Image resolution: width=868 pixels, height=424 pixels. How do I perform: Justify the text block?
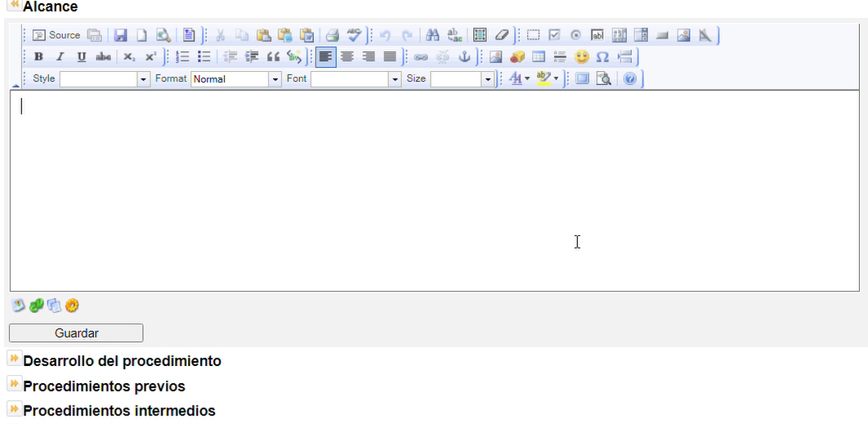point(390,56)
